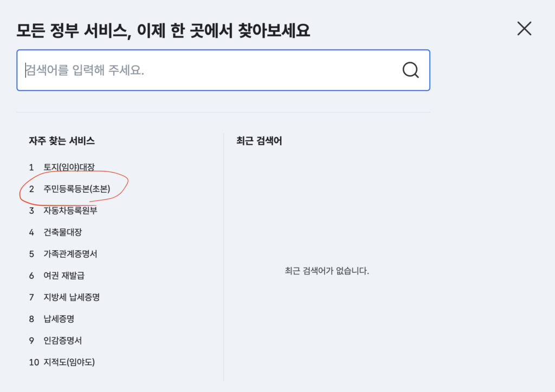Image resolution: width=555 pixels, height=392 pixels.
Task: Click the magnifying glass search icon
Action: point(410,70)
